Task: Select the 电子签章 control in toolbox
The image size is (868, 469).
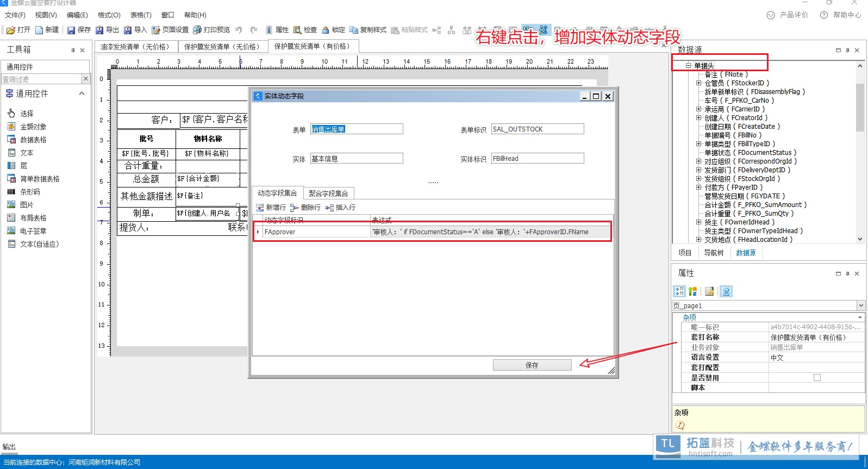Action: [x=33, y=231]
